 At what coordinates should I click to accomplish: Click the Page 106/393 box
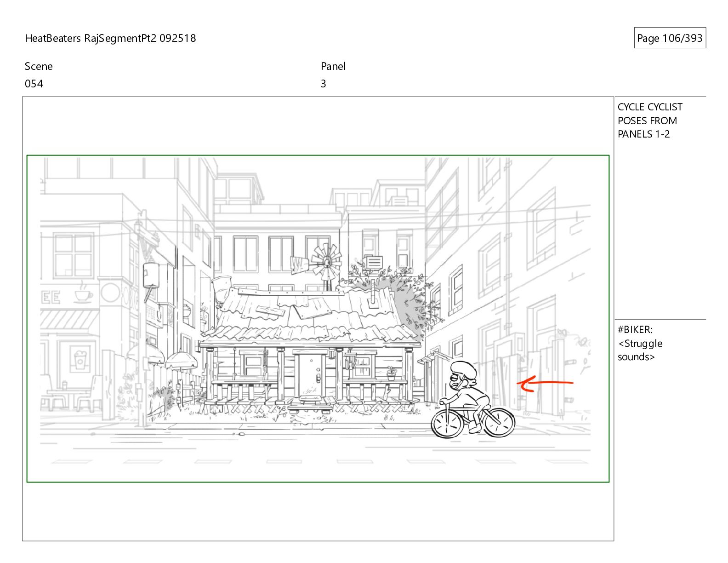670,38
